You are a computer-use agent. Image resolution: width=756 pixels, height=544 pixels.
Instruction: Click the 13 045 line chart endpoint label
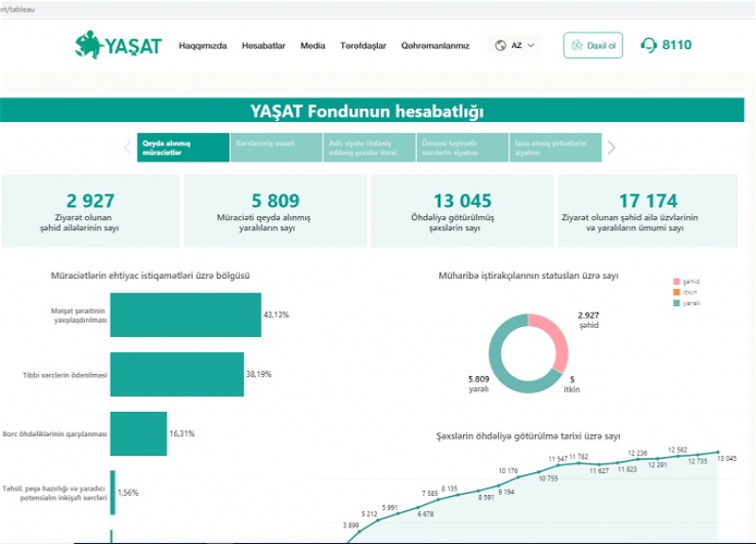pos(727,458)
